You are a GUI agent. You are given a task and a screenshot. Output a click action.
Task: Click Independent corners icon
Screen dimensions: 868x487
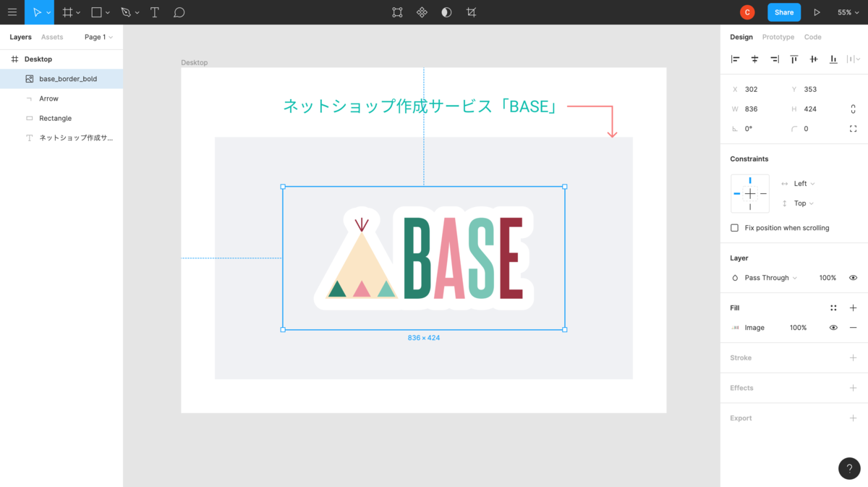click(854, 129)
